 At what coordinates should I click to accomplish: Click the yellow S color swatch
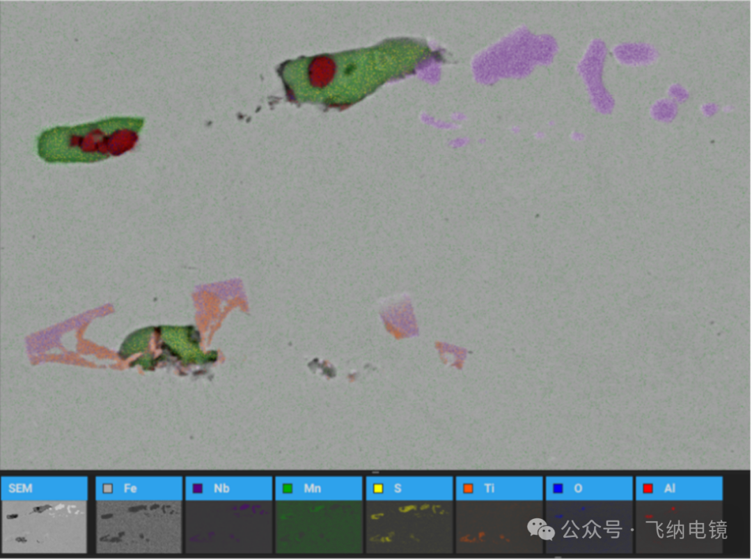378,488
